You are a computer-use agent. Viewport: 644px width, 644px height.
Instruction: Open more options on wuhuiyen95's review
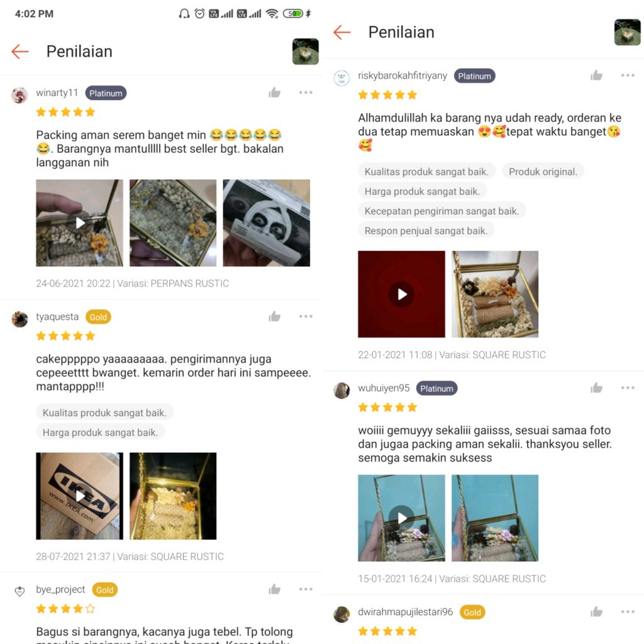[628, 387]
